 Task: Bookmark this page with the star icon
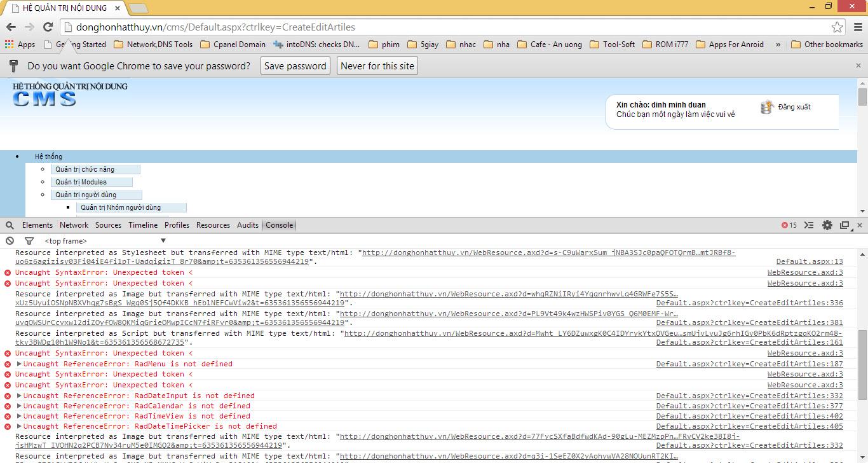(x=837, y=27)
